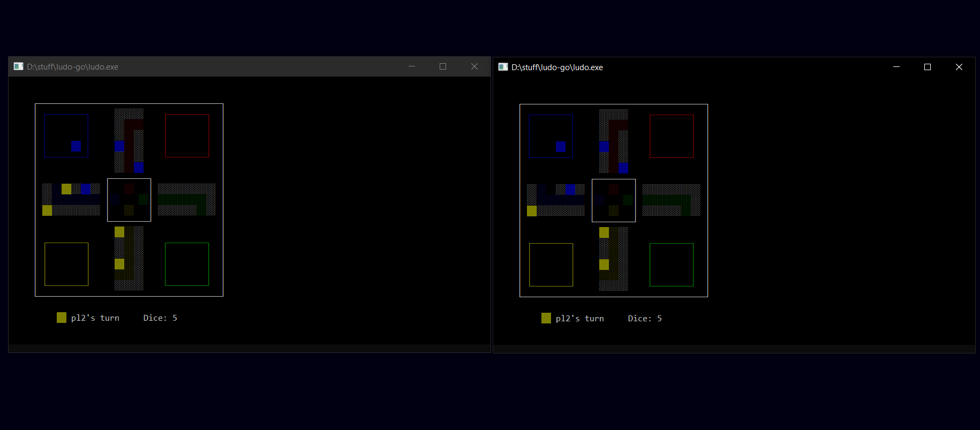980x430 pixels.
Task: Select the yellow piece beside blue piece in left window's west track
Action: point(66,189)
